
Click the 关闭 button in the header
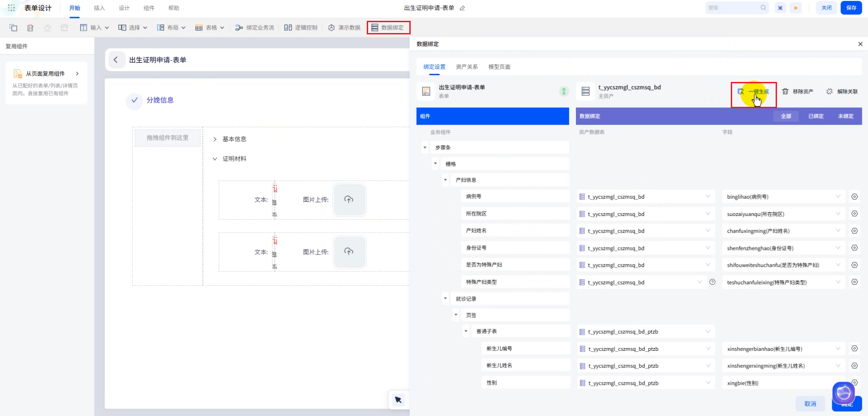point(827,8)
